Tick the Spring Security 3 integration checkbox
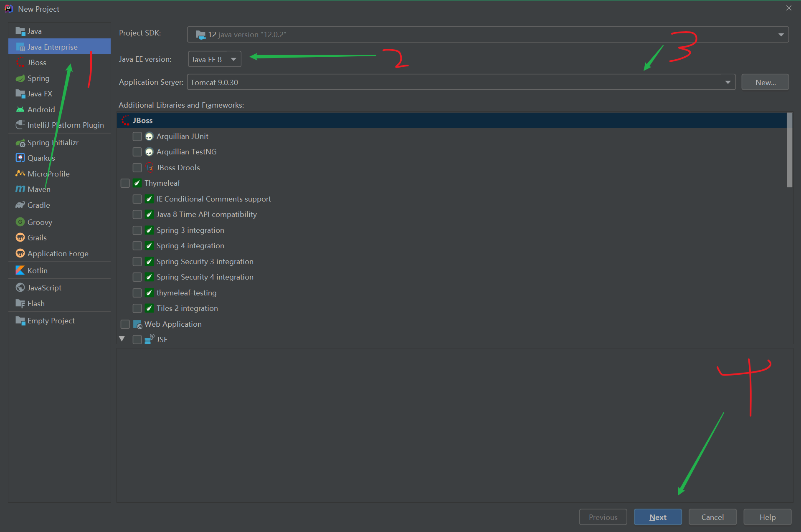The image size is (801, 532). tap(137, 262)
